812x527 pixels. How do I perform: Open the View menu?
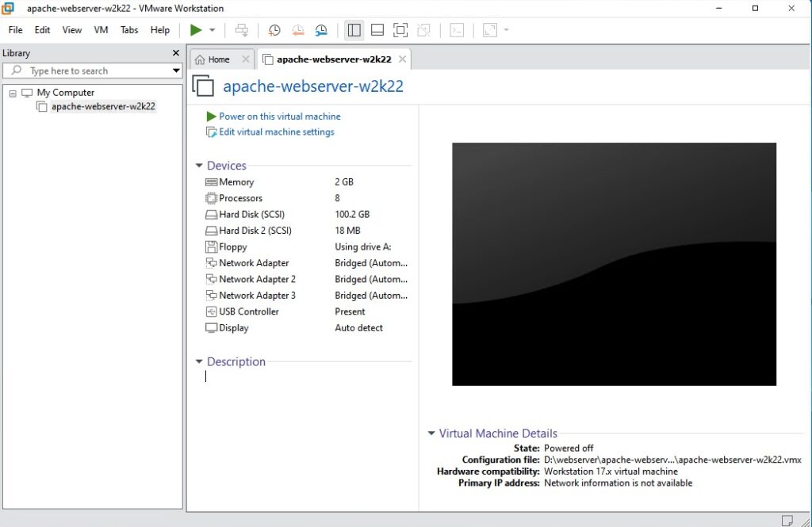(x=72, y=30)
